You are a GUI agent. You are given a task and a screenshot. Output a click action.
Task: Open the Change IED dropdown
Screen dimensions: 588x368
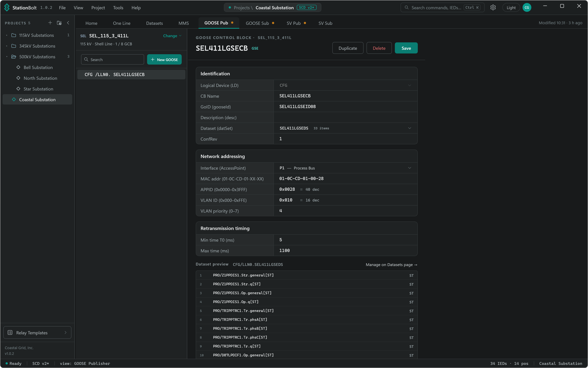pos(172,36)
